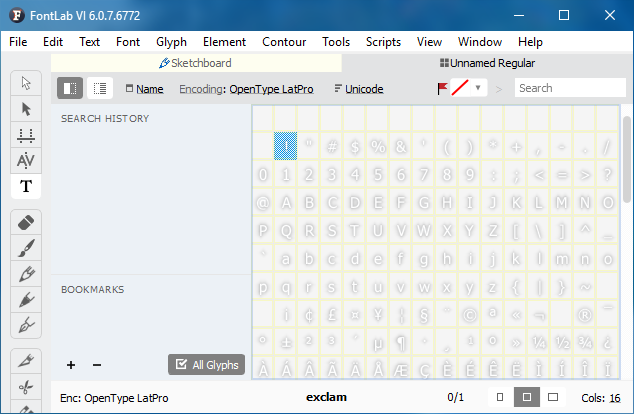Click the Cols: 16 column count

pos(600,397)
